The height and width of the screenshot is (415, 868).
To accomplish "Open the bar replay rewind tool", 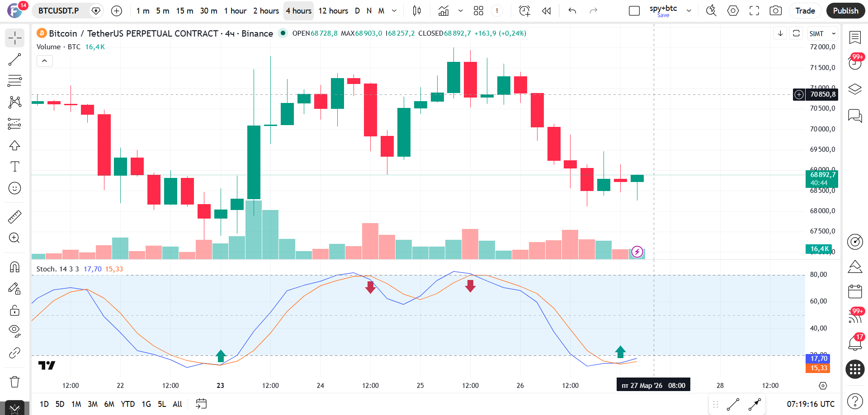I will 546,11.
